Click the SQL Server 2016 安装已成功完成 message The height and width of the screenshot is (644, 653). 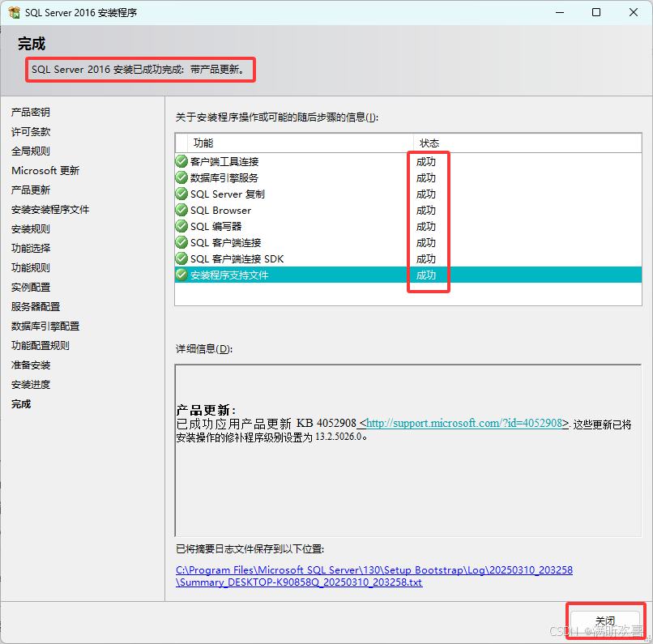tap(138, 69)
